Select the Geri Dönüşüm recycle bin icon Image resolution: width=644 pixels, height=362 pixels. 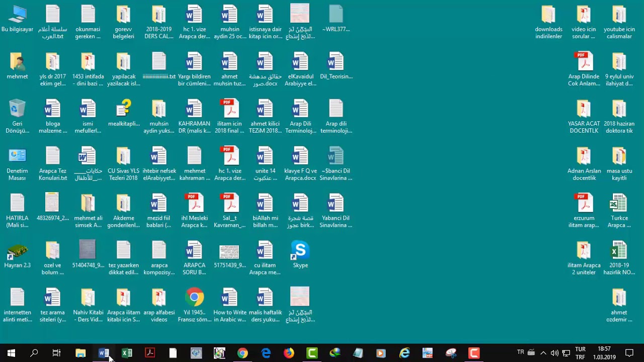point(17,117)
